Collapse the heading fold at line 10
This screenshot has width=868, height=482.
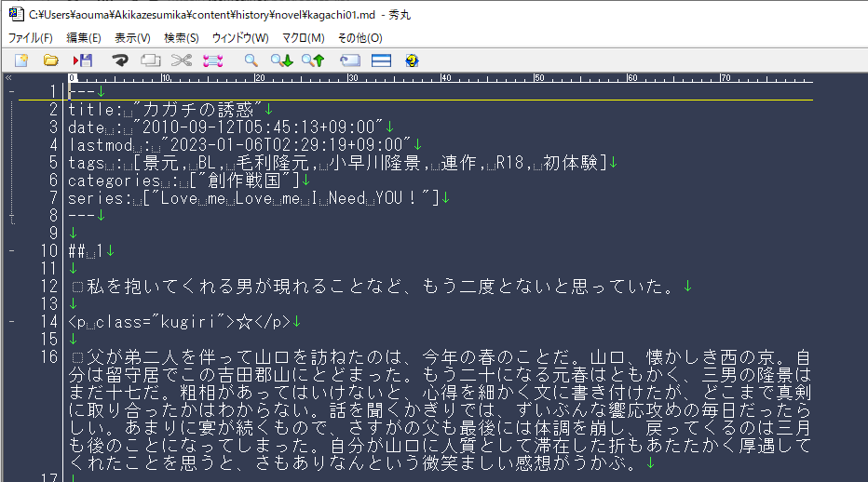point(10,251)
